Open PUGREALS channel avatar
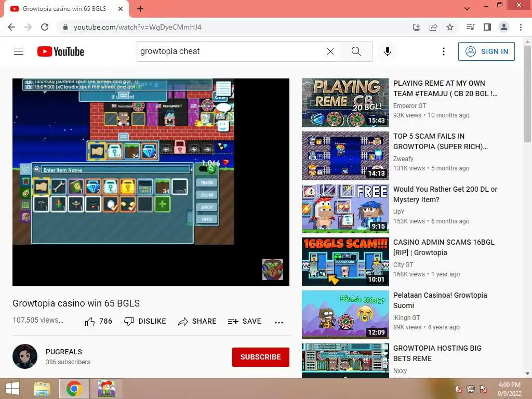532x399 pixels. click(25, 356)
